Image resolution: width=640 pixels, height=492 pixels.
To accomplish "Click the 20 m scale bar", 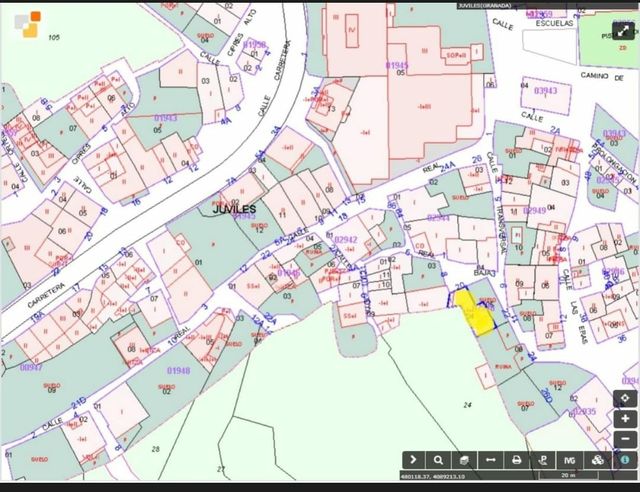I will pyautogui.click(x=569, y=478).
